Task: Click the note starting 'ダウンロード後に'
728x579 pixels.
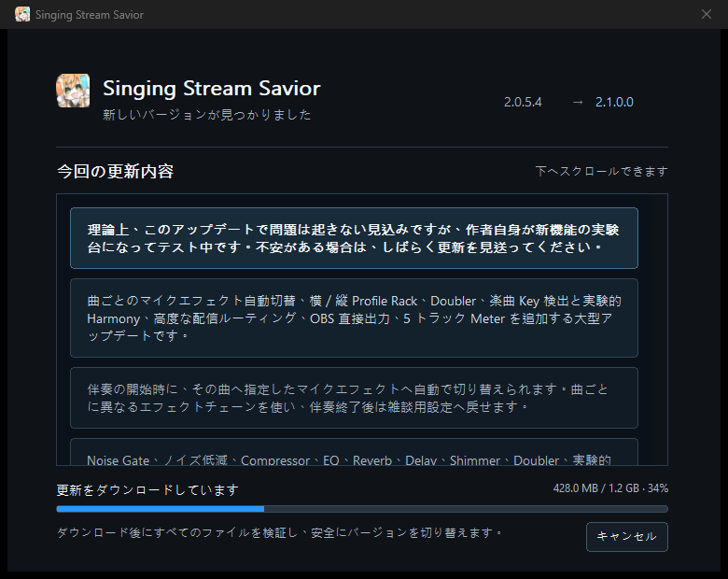Action: (279, 532)
